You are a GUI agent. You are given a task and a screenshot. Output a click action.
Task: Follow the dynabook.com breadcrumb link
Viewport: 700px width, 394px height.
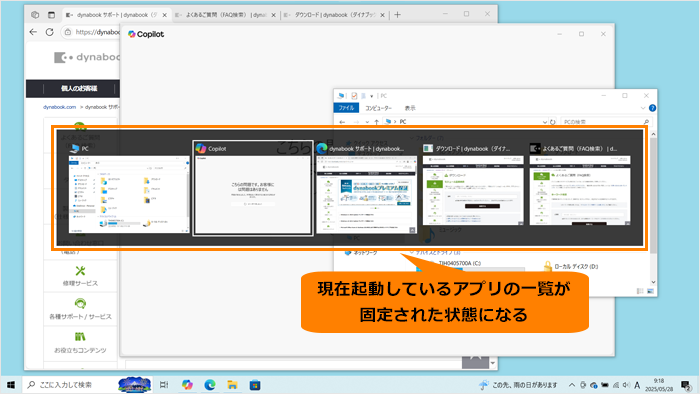pos(59,107)
